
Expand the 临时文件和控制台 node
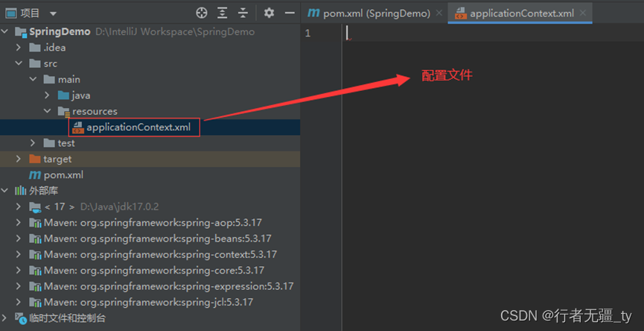5,318
